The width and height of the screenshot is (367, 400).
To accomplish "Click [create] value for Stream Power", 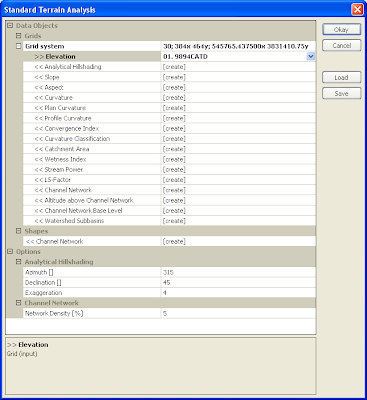I will [x=174, y=170].
